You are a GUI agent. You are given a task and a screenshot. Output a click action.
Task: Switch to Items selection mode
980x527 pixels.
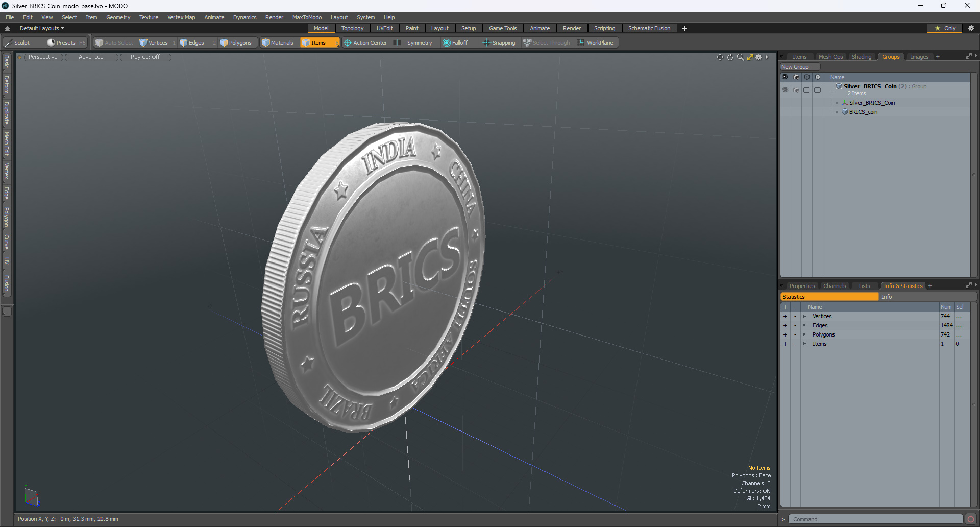coord(319,43)
